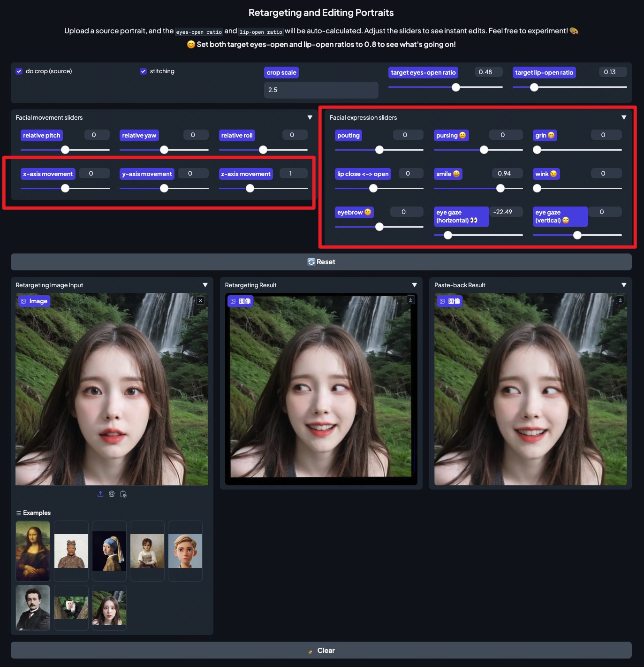Screen dimensions: 644x667
Task: Download the Retargeting Result image
Action: pos(411,300)
